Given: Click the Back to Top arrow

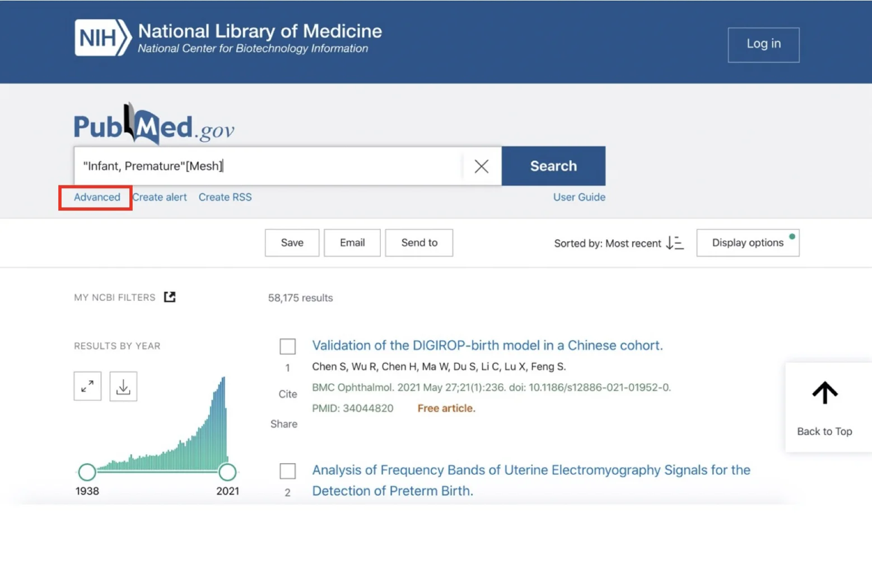Looking at the screenshot, I should pos(824,394).
